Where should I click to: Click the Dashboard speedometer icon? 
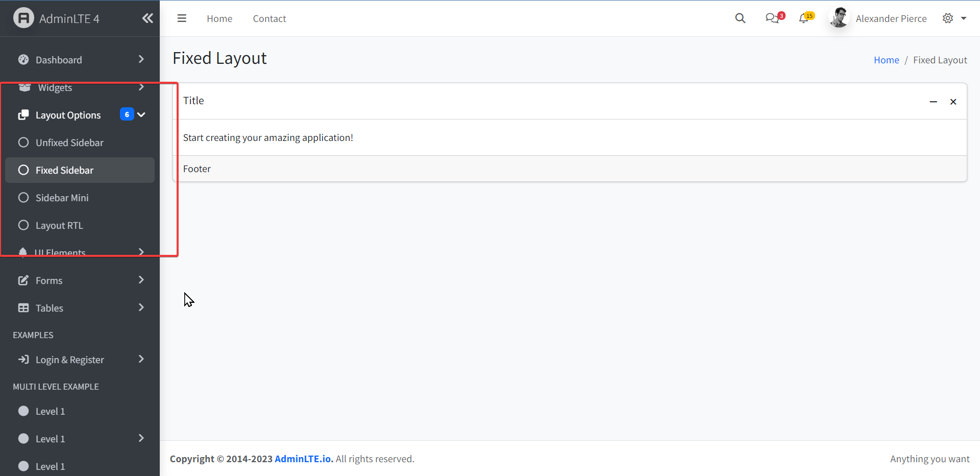23,60
